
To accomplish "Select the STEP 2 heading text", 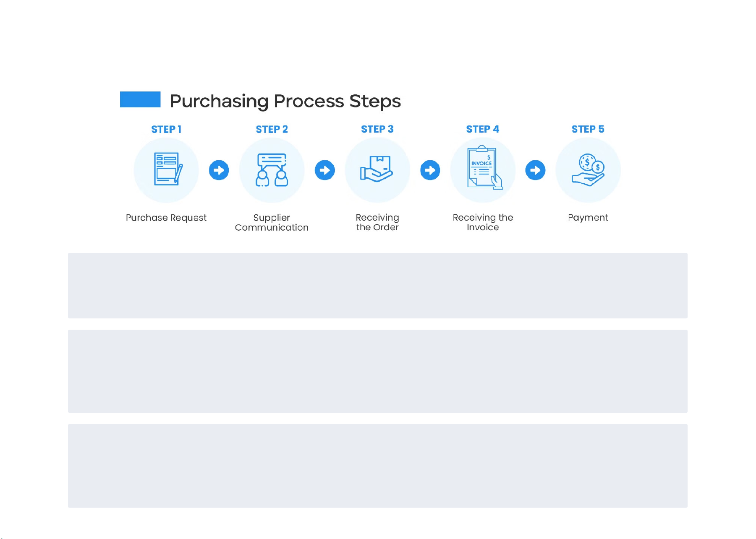I will (x=272, y=130).
